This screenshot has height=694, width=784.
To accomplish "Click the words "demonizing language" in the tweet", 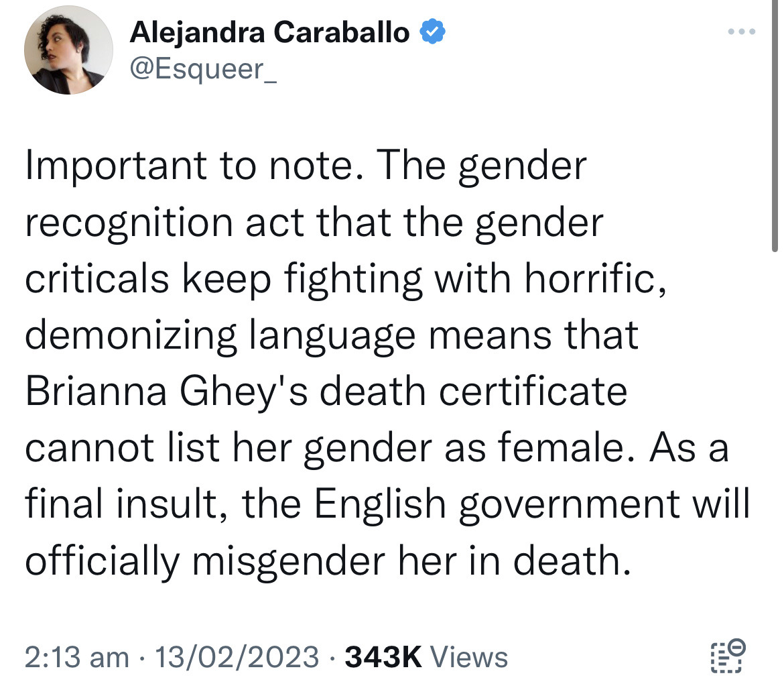I will click(x=220, y=336).
